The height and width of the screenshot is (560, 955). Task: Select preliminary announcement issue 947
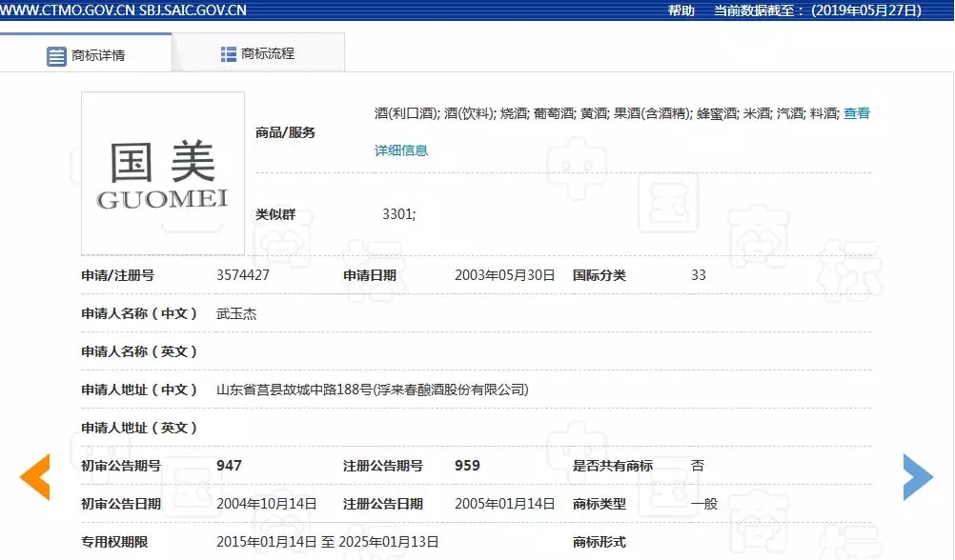pos(229,466)
